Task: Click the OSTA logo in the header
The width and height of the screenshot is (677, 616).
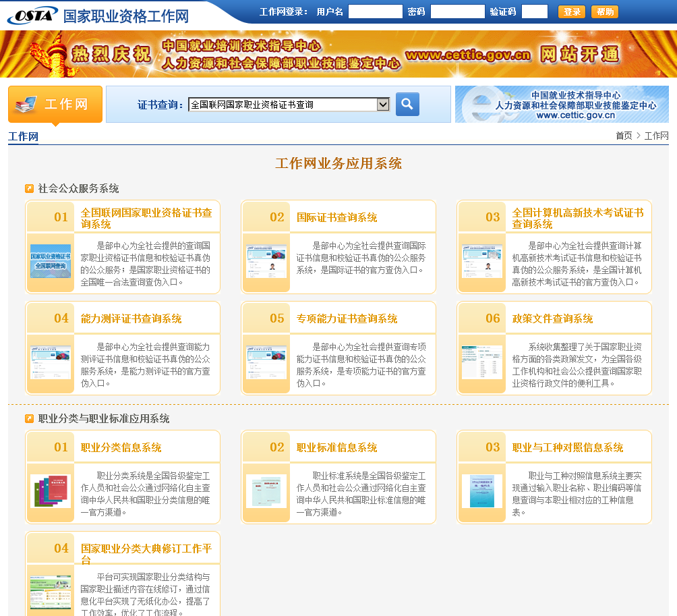Action: point(32,16)
